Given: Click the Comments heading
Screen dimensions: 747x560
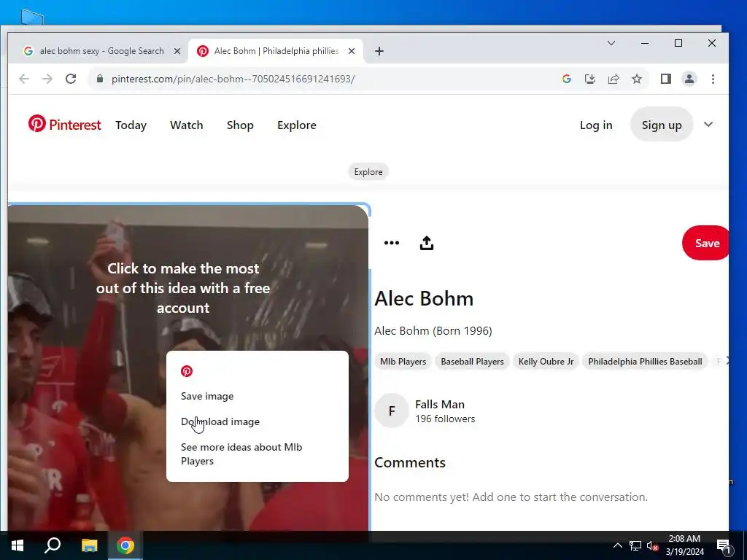Looking at the screenshot, I should point(410,462).
